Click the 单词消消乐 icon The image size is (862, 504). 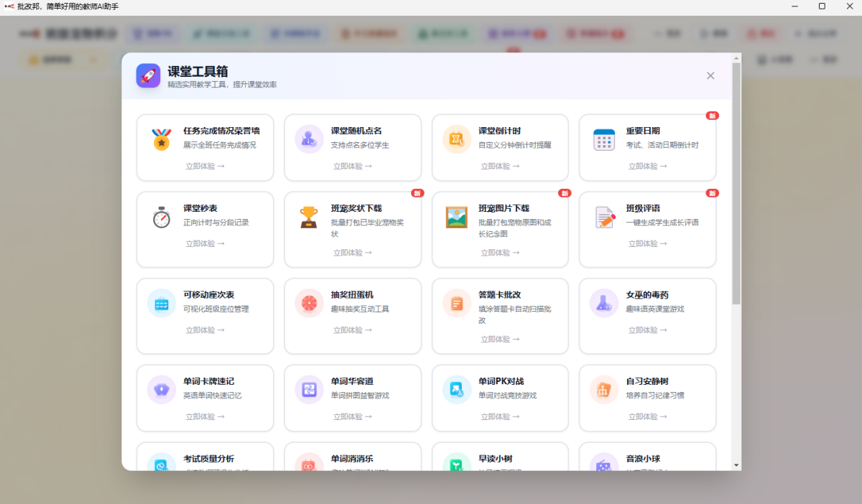coord(309,463)
